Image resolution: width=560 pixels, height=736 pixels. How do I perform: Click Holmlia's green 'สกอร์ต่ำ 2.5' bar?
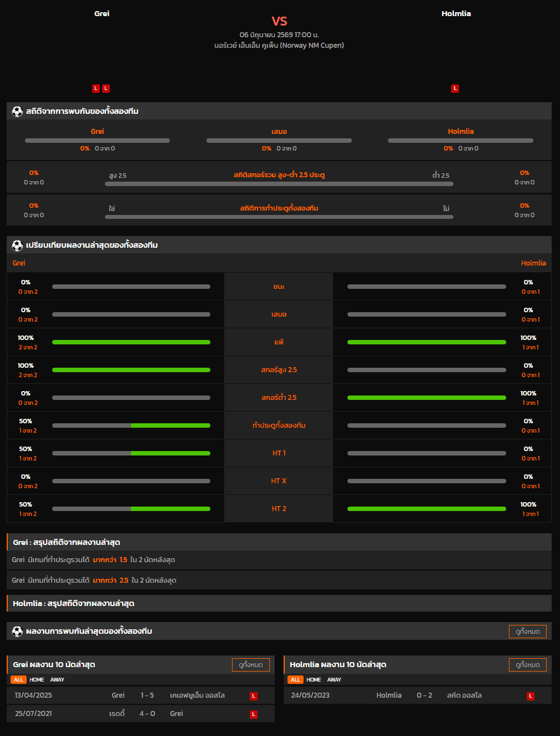[427, 398]
